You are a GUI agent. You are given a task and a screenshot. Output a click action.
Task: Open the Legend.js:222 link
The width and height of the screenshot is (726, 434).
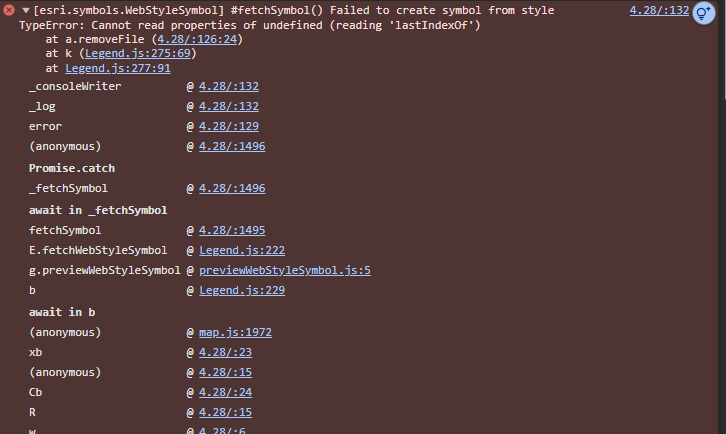pyautogui.click(x=242, y=250)
